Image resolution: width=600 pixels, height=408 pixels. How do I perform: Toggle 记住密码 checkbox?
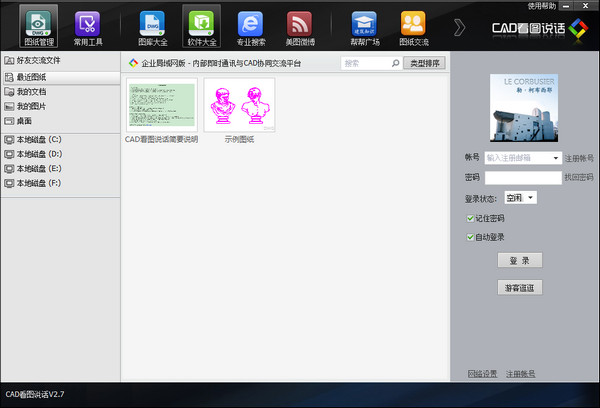(470, 219)
